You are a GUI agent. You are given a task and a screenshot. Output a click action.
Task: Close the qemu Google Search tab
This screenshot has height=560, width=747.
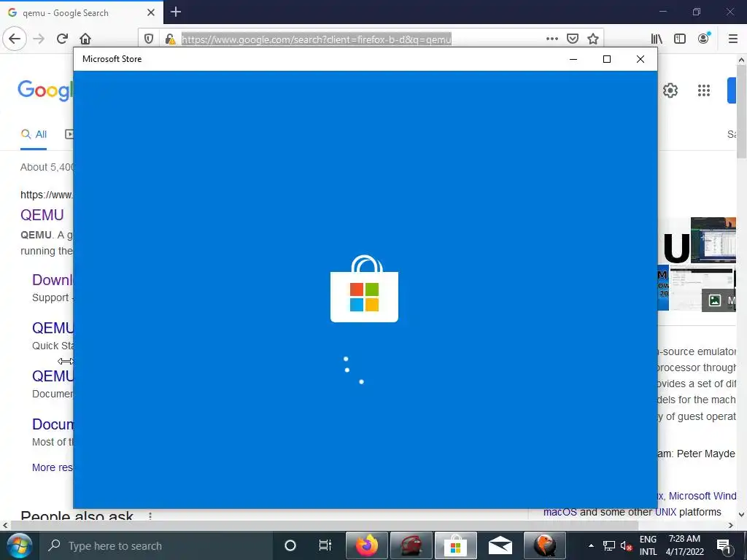tap(151, 12)
